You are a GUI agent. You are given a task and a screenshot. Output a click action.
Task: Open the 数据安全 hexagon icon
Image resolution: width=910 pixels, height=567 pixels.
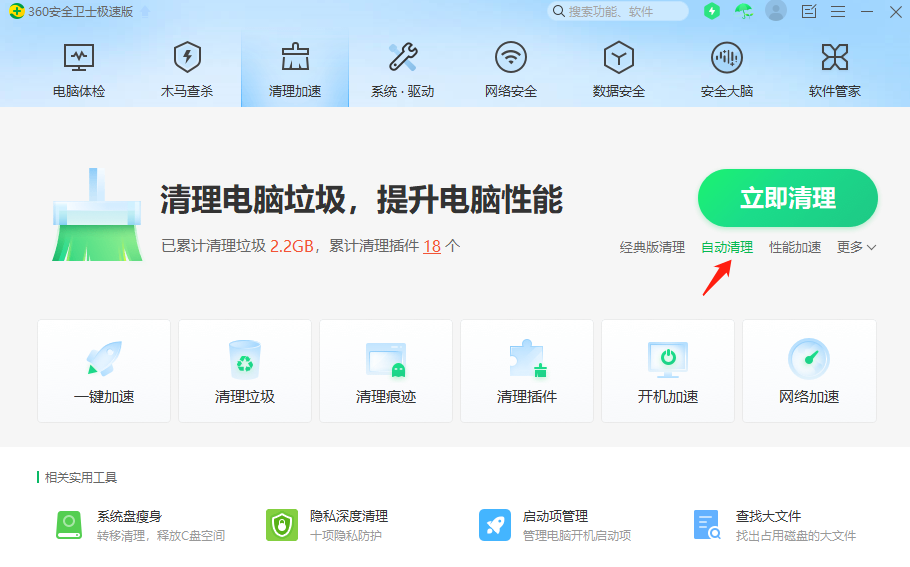pos(619,57)
